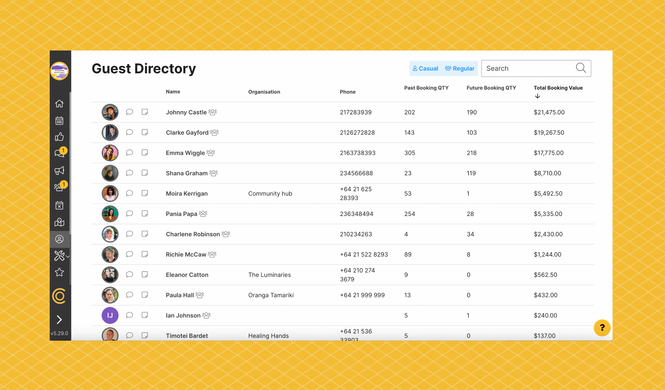Open note icon for Johnny Castle
This screenshot has width=665, height=390.
pos(145,112)
